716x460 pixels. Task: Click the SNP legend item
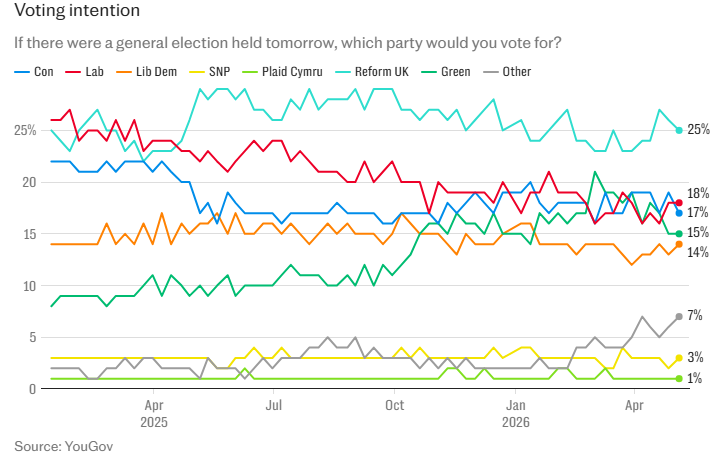210,72
